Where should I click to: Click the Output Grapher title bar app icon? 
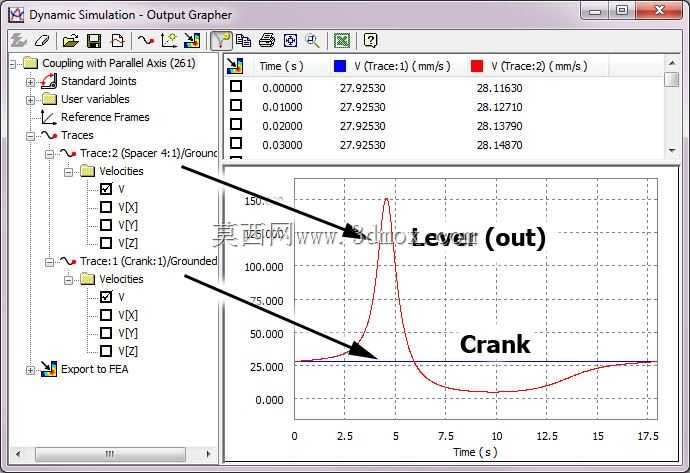[x=16, y=15]
